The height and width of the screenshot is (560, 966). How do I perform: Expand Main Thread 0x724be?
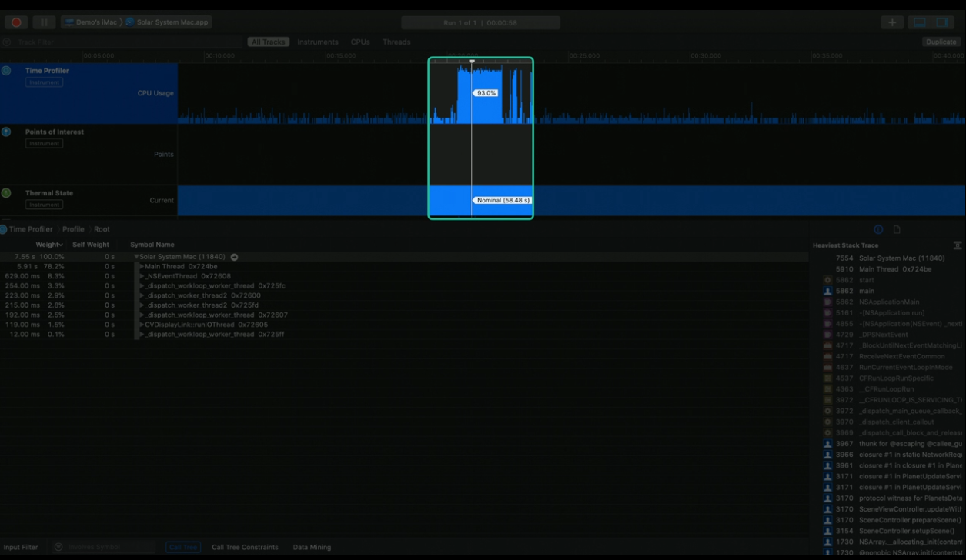point(142,267)
